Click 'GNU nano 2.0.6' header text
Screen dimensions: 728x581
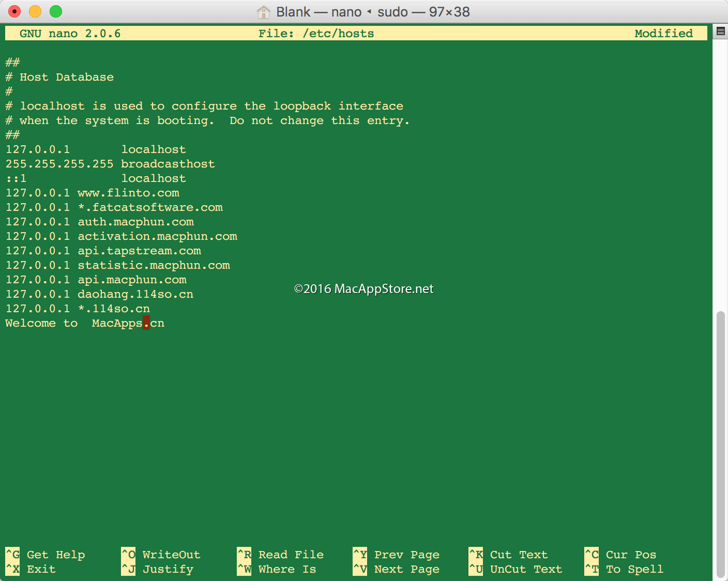click(x=70, y=34)
